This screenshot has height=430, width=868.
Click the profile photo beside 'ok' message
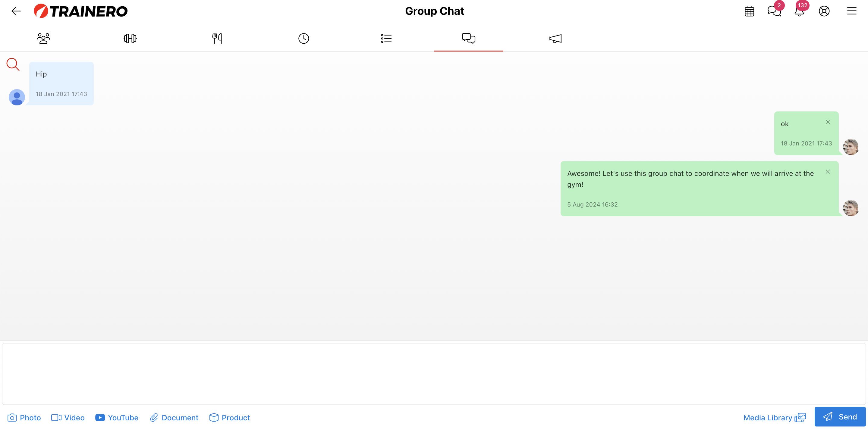tap(851, 147)
